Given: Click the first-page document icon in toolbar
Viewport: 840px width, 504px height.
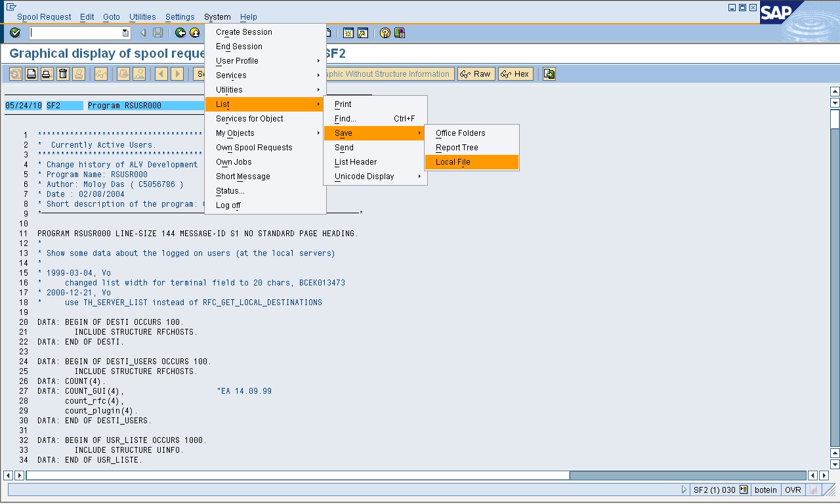Looking at the screenshot, I should (x=328, y=33).
